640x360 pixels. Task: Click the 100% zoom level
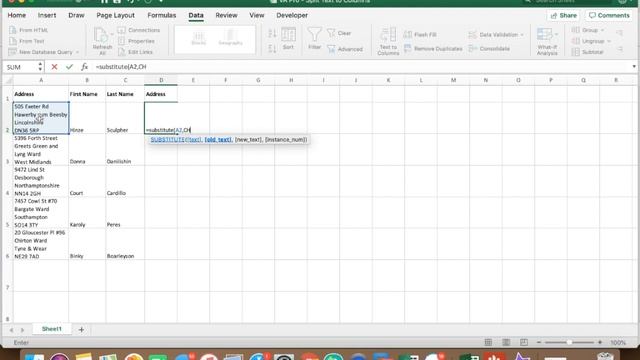pyautogui.click(x=618, y=342)
